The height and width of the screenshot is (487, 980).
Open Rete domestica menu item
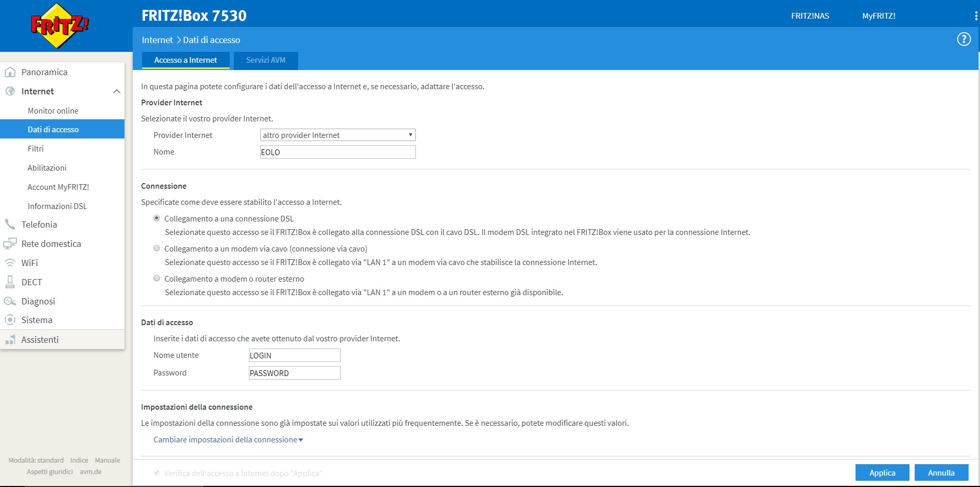point(51,244)
